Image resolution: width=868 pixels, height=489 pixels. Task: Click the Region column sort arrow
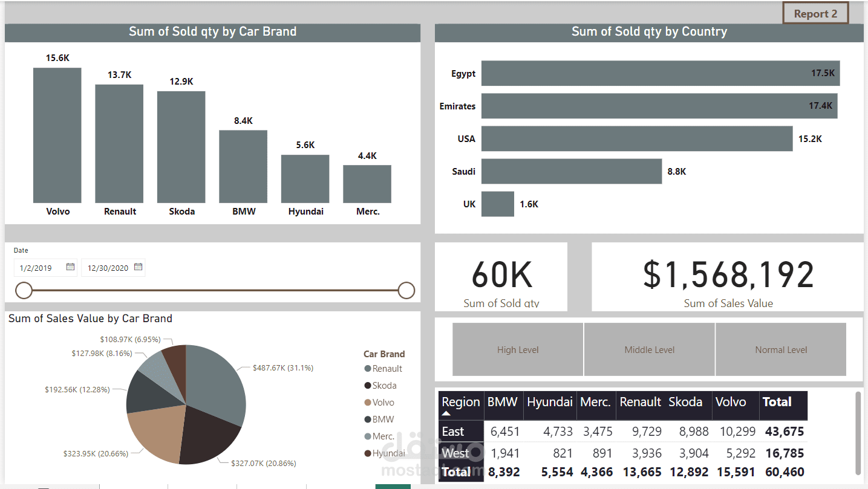(x=446, y=414)
